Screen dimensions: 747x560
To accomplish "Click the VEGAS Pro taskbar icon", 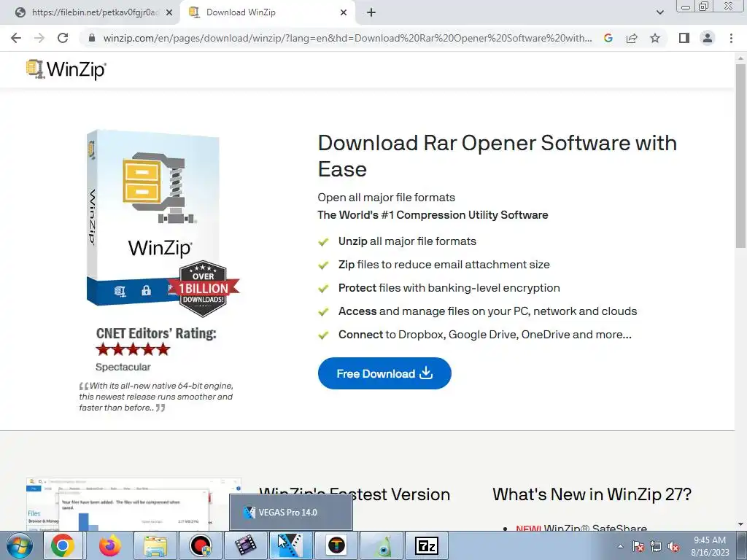I will tap(291, 545).
